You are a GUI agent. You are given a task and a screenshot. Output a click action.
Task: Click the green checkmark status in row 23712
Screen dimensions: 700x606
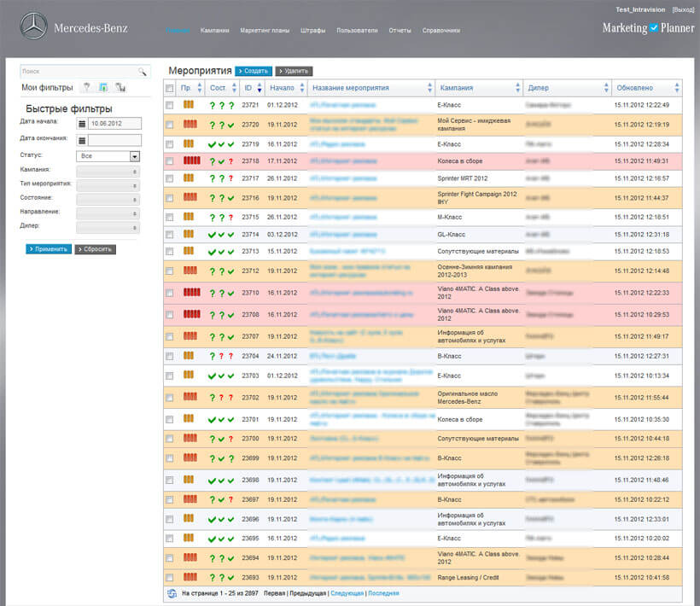pos(230,271)
